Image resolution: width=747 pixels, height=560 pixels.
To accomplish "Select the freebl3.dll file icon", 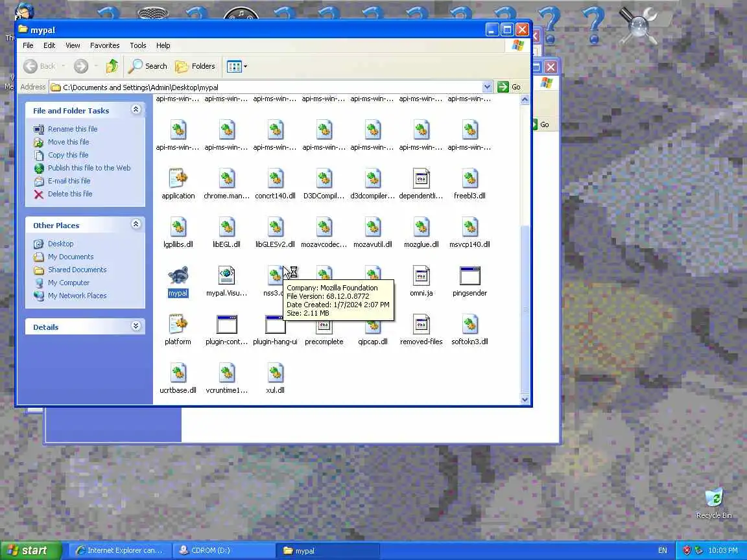I will click(x=469, y=178).
